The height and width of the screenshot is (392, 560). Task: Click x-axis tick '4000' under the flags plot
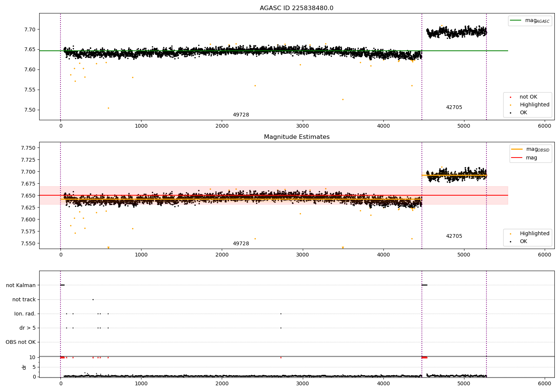(383, 383)
